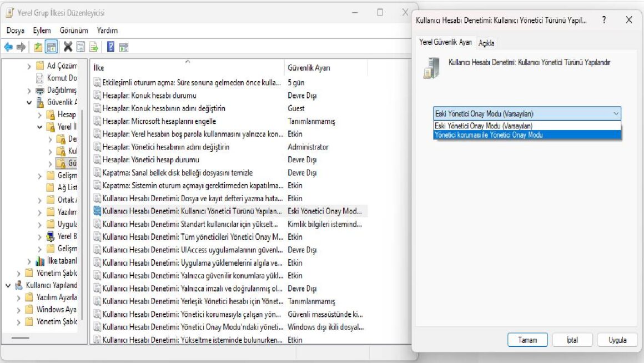The width and height of the screenshot is (644, 363).
Task: Sort by the 'İlke' column header
Action: 187,67
